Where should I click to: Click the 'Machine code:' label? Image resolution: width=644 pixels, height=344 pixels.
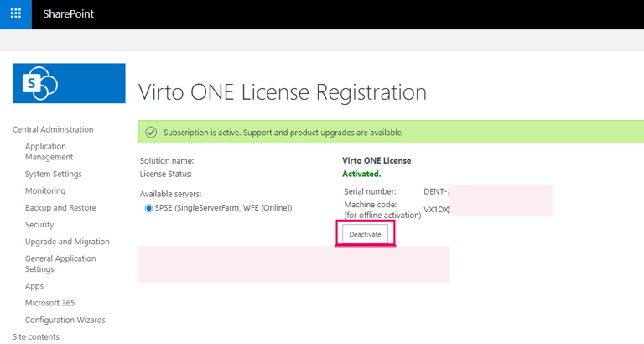(x=371, y=205)
